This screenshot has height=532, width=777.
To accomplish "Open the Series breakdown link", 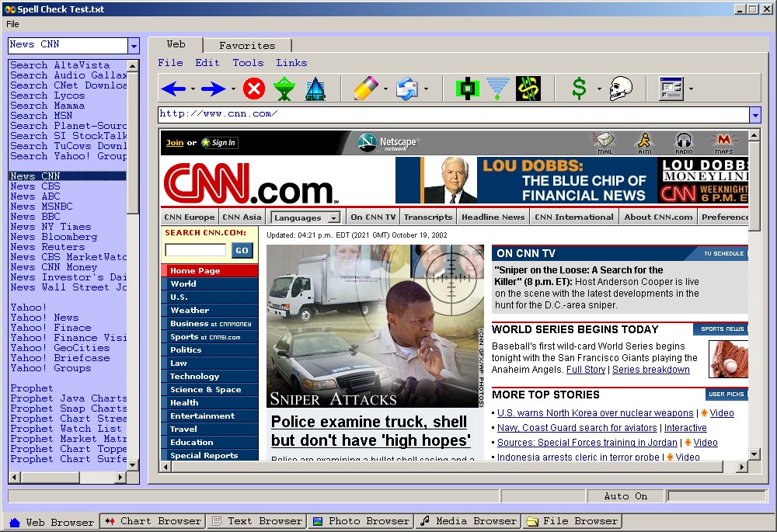I will pos(650,370).
